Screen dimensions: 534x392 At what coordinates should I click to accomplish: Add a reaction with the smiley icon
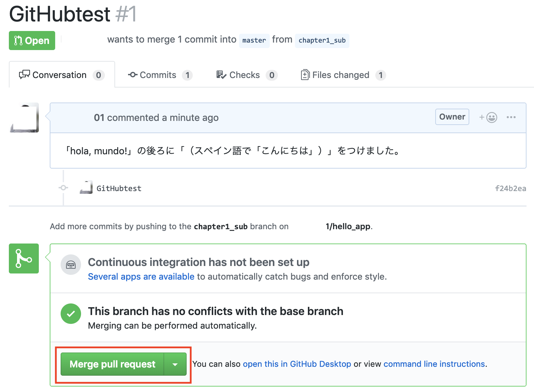click(x=488, y=117)
